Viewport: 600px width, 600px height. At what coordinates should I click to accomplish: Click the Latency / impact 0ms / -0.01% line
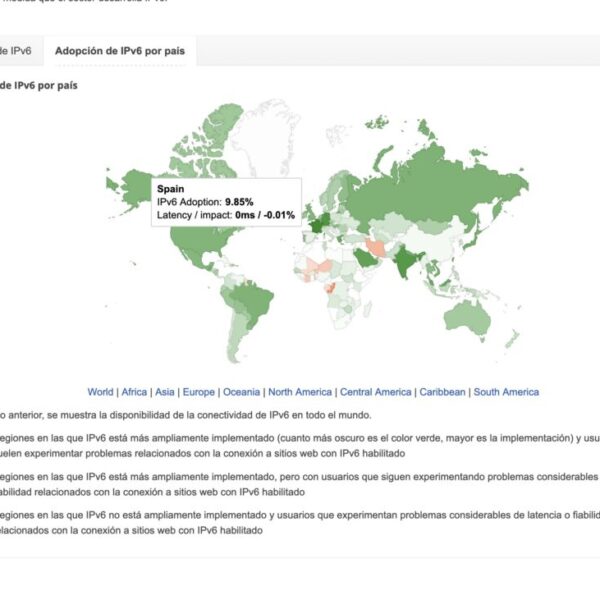226,215
